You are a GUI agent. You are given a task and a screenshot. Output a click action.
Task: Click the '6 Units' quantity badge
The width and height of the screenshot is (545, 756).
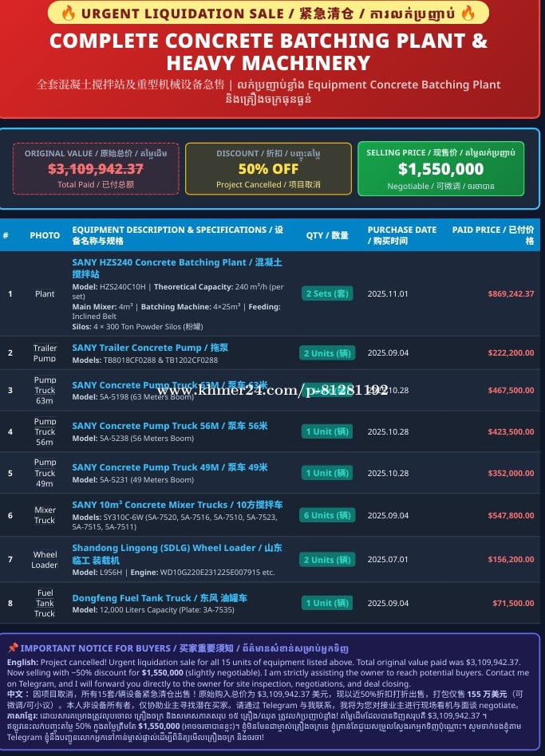(327, 515)
